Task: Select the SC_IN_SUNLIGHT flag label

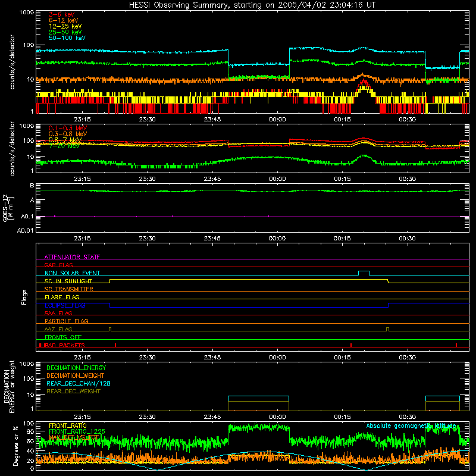Action: pyautogui.click(x=68, y=281)
